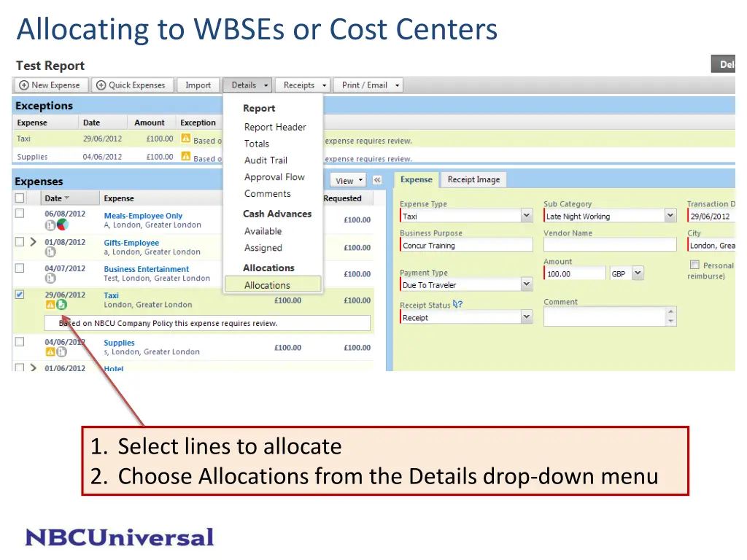
Task: Click the yellow warning icon on Taxi expense row
Action: (50, 305)
